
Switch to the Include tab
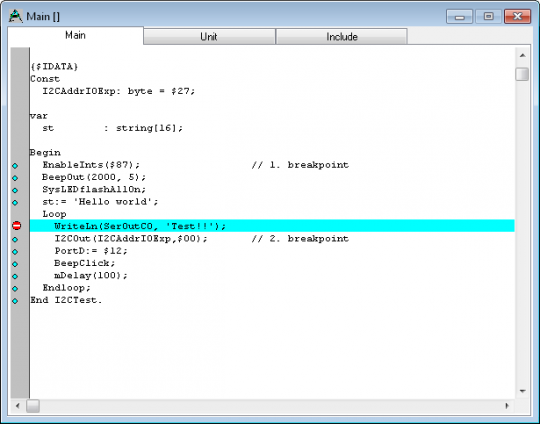[x=342, y=37]
